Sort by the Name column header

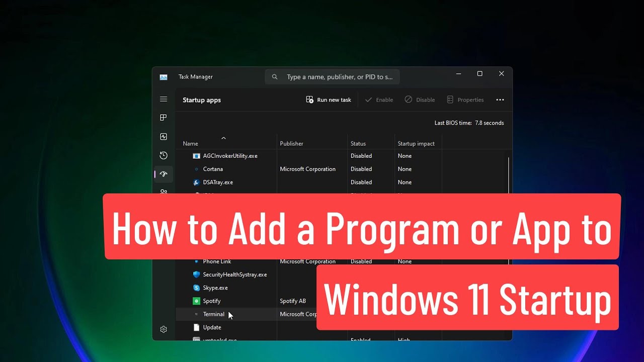(190, 143)
